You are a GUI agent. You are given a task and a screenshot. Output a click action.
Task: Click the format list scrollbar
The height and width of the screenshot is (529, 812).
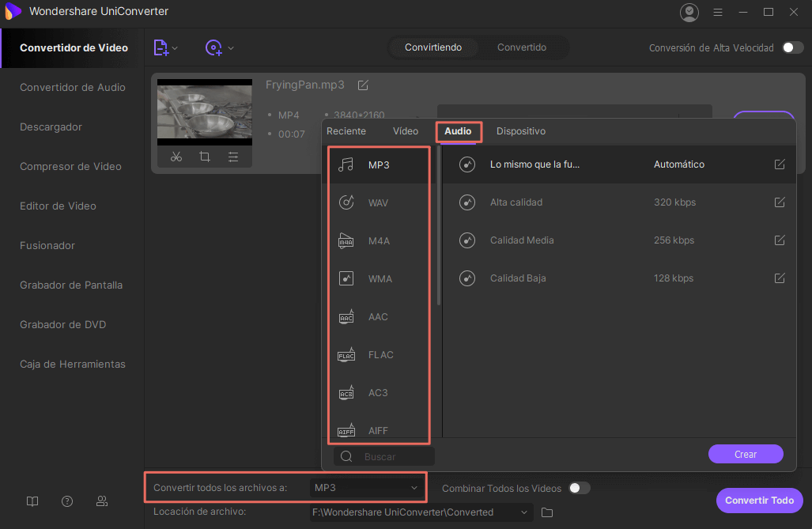point(439,226)
